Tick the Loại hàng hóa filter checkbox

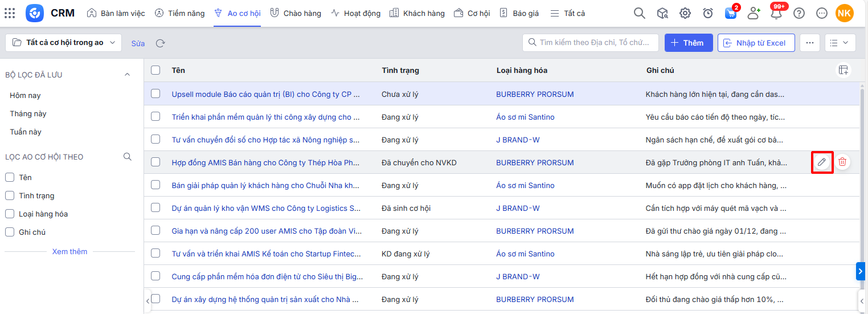click(x=10, y=214)
